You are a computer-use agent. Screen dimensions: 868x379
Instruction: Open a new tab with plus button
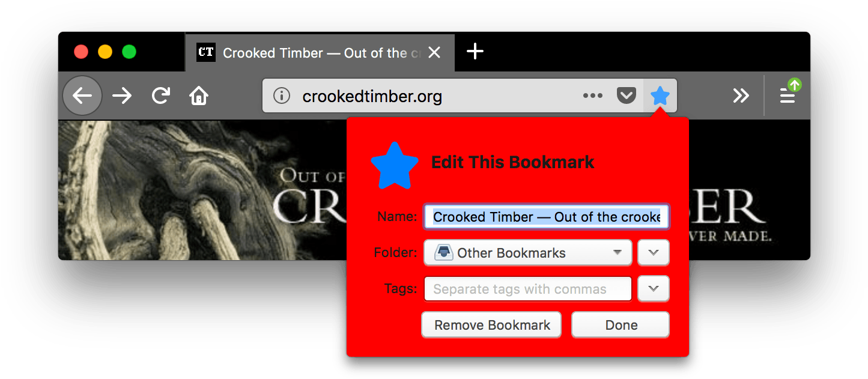click(x=475, y=52)
